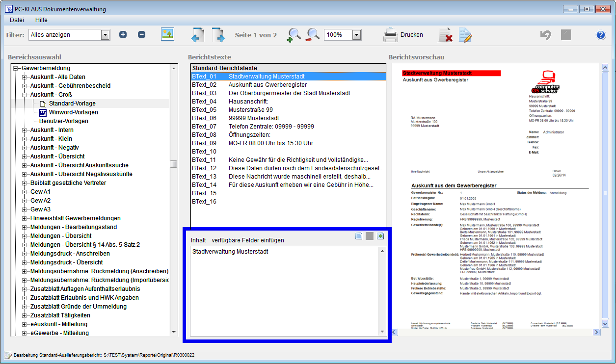Viewport: 616px width, 364px height.
Task: Click the landscape picture icon in toolbar
Action: (168, 34)
